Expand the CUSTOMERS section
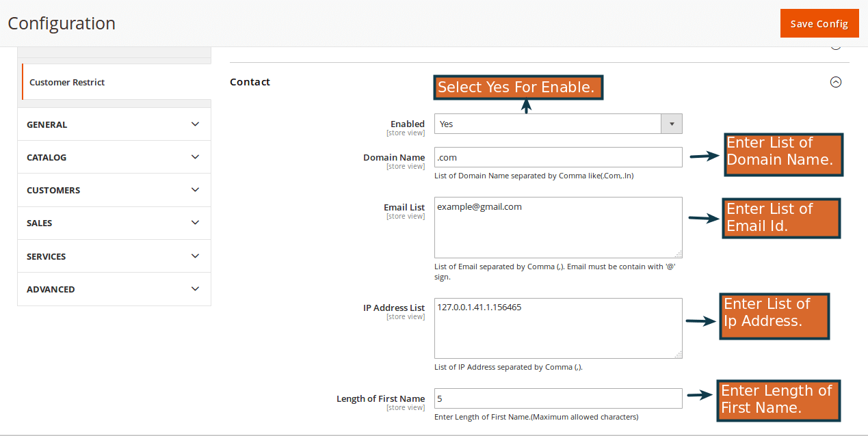Image resolution: width=868 pixels, height=436 pixels. [114, 190]
